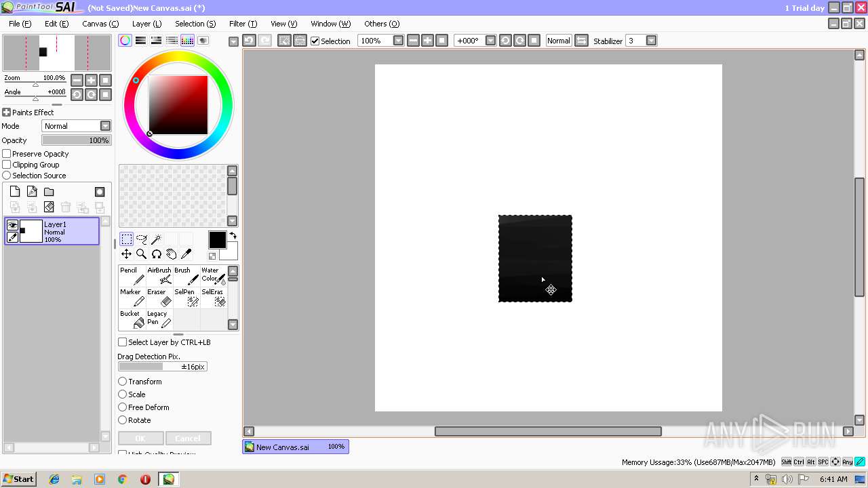Clear the layer with the eraser icon
The width and height of the screenshot is (868, 488).
click(x=49, y=207)
